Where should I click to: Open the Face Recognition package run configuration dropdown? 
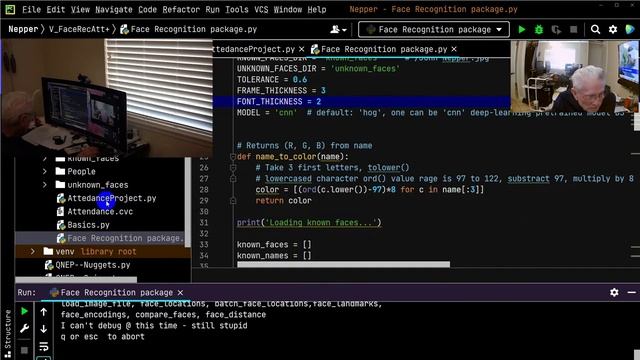click(x=434, y=29)
